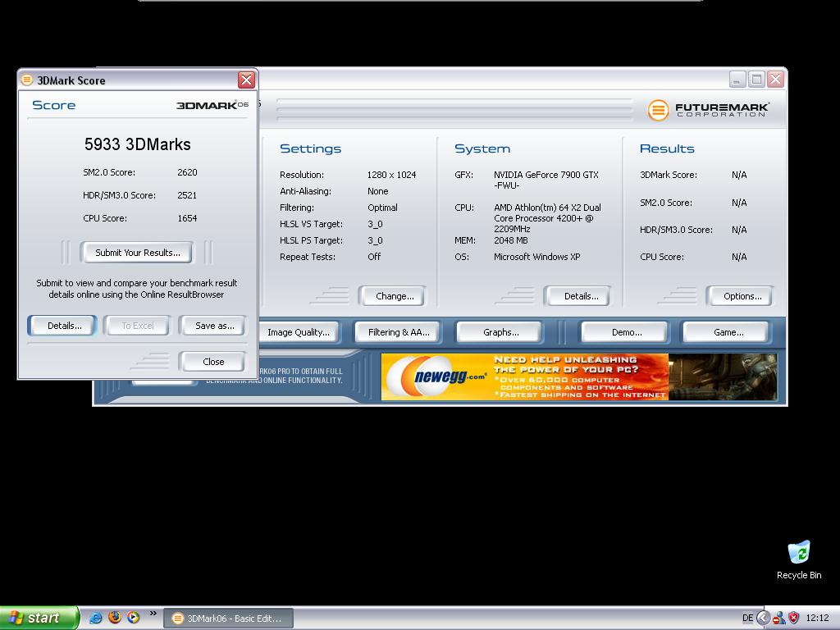Expand hidden system tray icons arrow
Viewport: 840px width, 630px height.
(x=763, y=618)
